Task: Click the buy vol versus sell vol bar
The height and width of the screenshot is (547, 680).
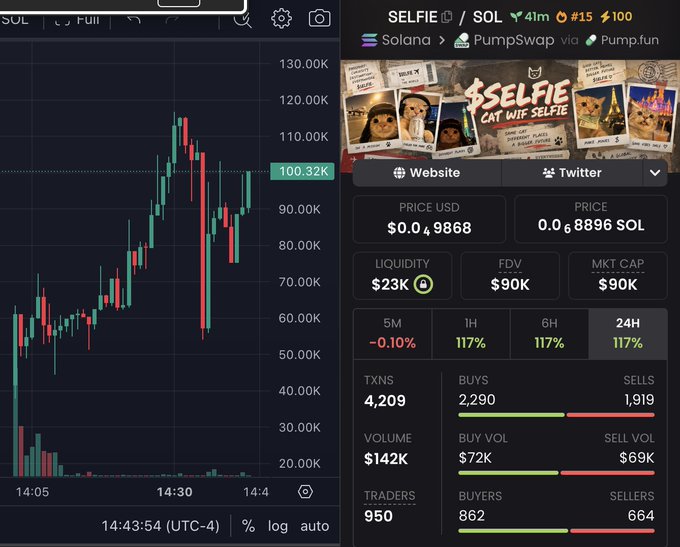Action: click(x=556, y=473)
